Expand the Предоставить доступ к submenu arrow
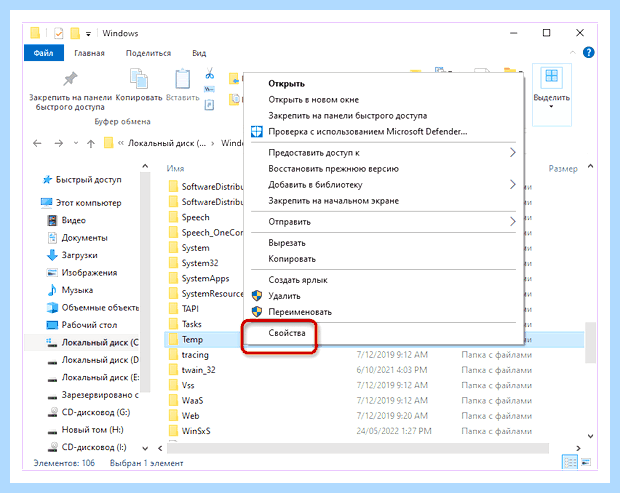 [x=512, y=153]
